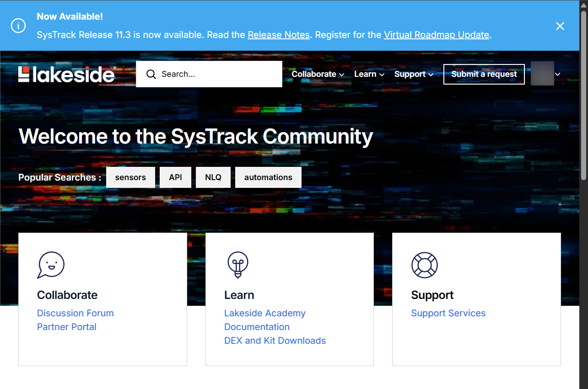Click the Welcome to the SysTrack Community heading
The height and width of the screenshot is (389, 588).
(x=196, y=136)
